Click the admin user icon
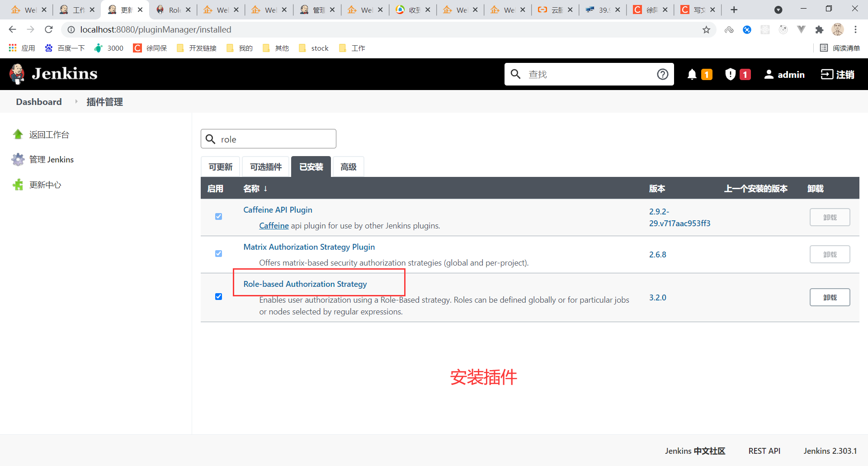Viewport: 868px width, 466px height. (x=769, y=74)
